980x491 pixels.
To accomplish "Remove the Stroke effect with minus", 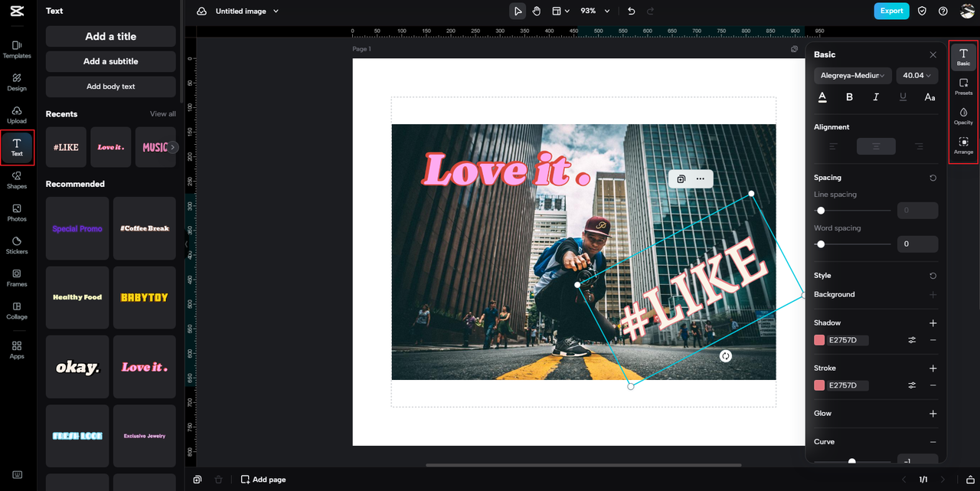I will coord(933,385).
